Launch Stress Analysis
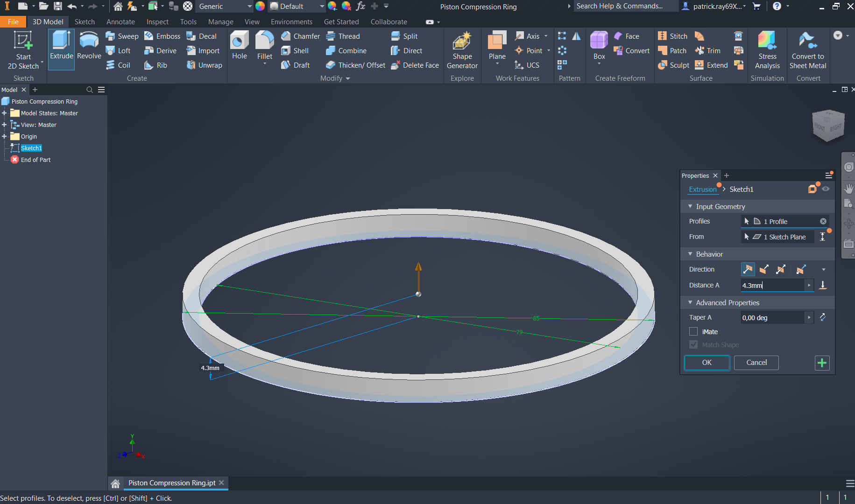Viewport: 855px width, 504px height. (767, 49)
